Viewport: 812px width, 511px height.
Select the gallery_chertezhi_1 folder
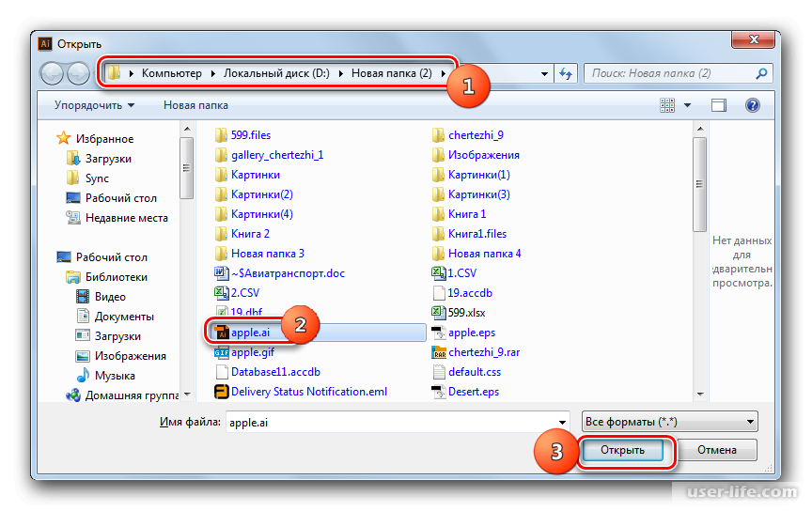pos(277,155)
